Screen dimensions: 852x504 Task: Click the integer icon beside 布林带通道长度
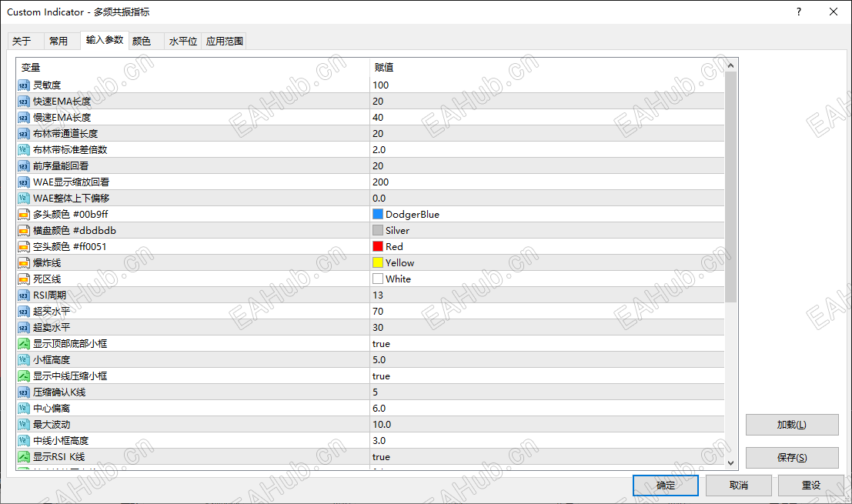[x=23, y=134]
